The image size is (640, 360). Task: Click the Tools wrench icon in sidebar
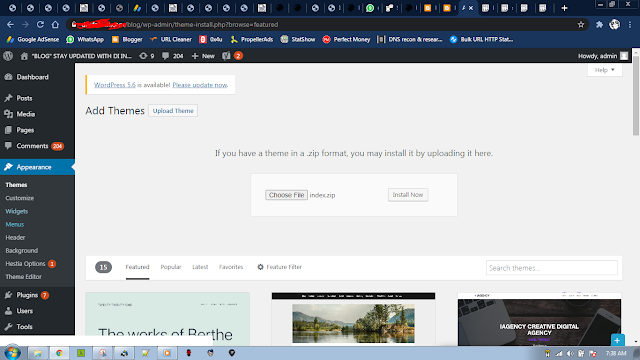[x=8, y=327]
